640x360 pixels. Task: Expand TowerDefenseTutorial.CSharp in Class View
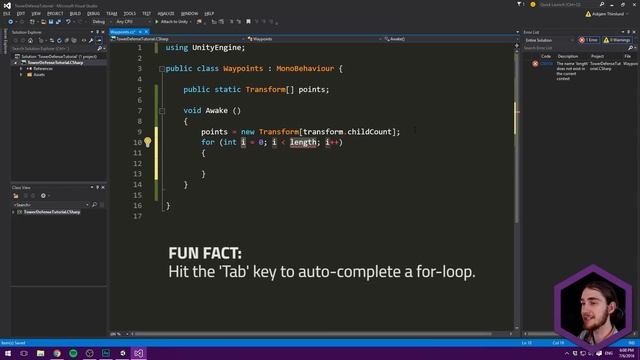[x=13, y=212]
